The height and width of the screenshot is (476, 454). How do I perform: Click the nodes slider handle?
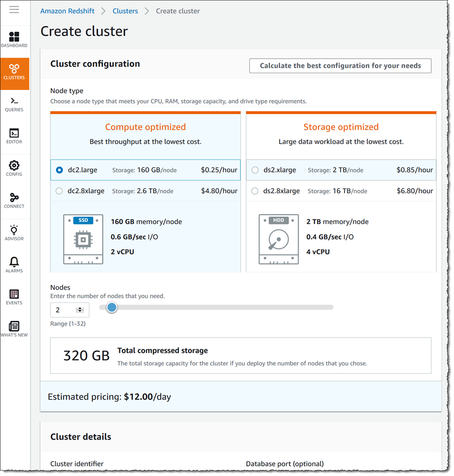tap(112, 307)
